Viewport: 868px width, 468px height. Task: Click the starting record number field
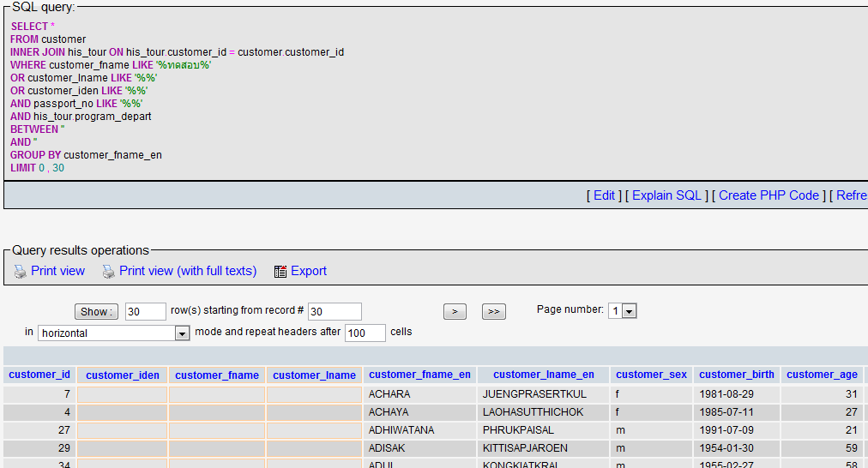tap(335, 312)
